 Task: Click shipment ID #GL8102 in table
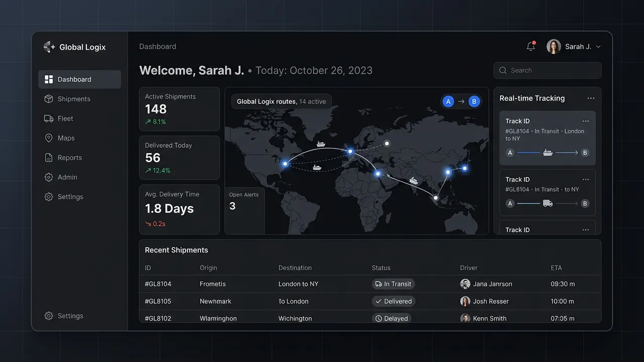(x=158, y=319)
